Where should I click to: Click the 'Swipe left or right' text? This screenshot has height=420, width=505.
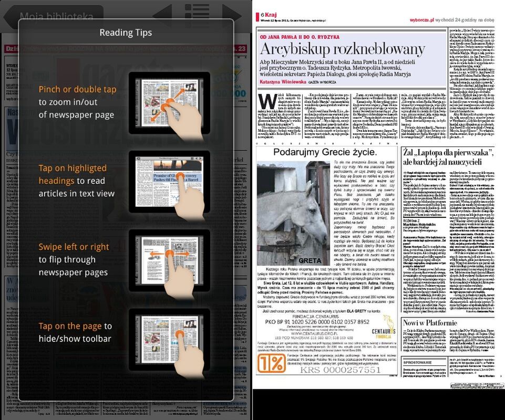click(74, 247)
